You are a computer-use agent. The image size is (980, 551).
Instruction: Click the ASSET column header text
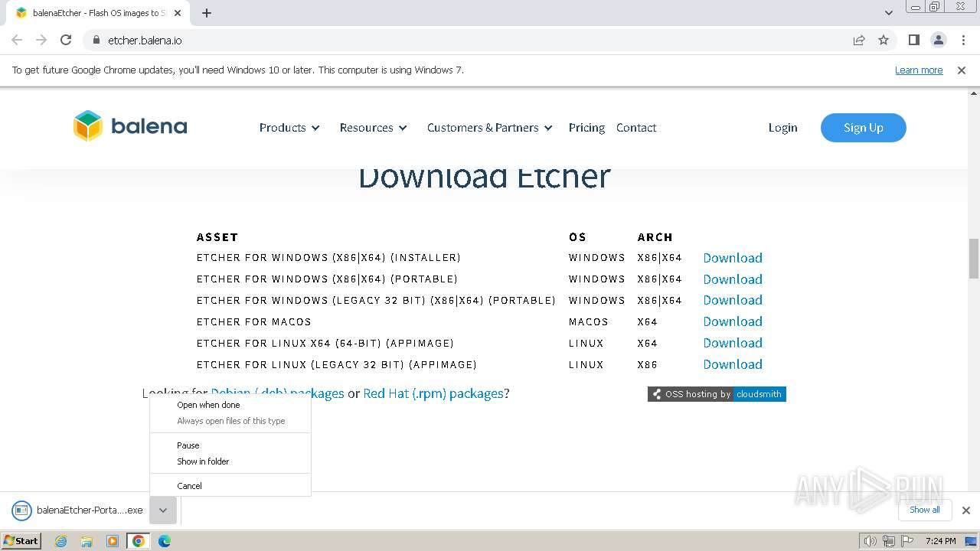click(217, 237)
